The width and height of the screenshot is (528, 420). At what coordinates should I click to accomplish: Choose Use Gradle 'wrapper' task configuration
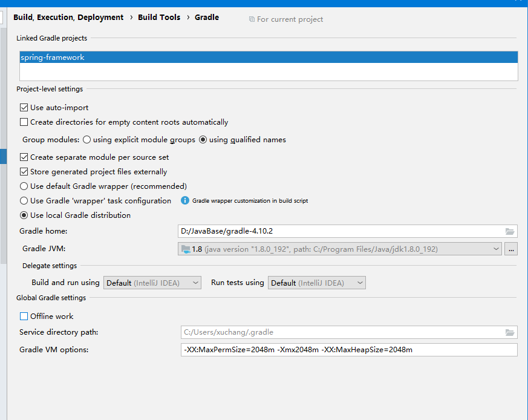click(24, 200)
